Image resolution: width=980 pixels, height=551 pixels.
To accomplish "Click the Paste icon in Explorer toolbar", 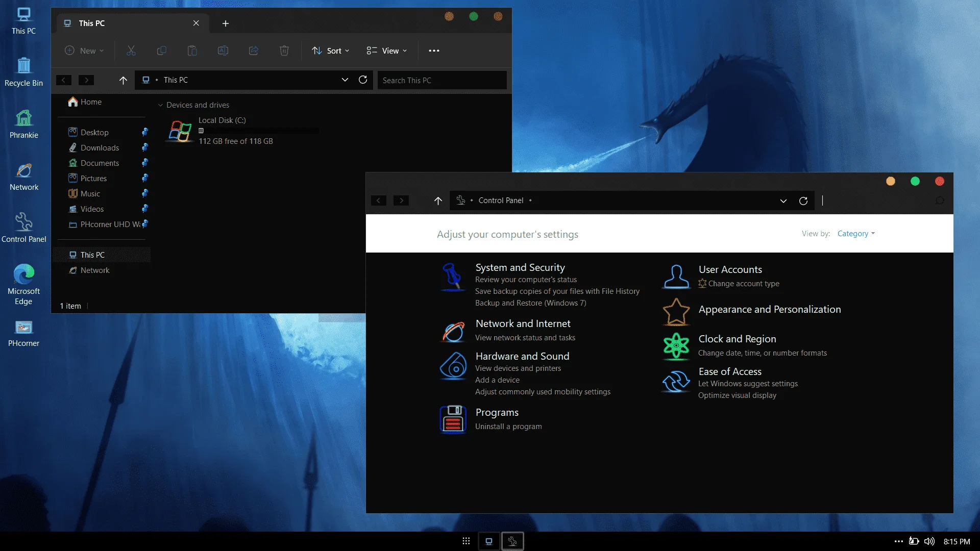I will pos(192,51).
